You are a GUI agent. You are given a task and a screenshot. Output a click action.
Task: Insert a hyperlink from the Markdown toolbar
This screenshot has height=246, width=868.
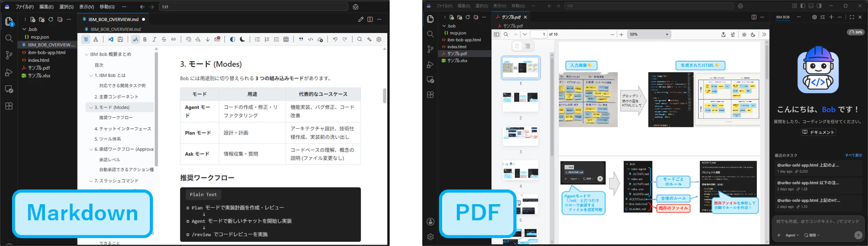click(x=173, y=39)
